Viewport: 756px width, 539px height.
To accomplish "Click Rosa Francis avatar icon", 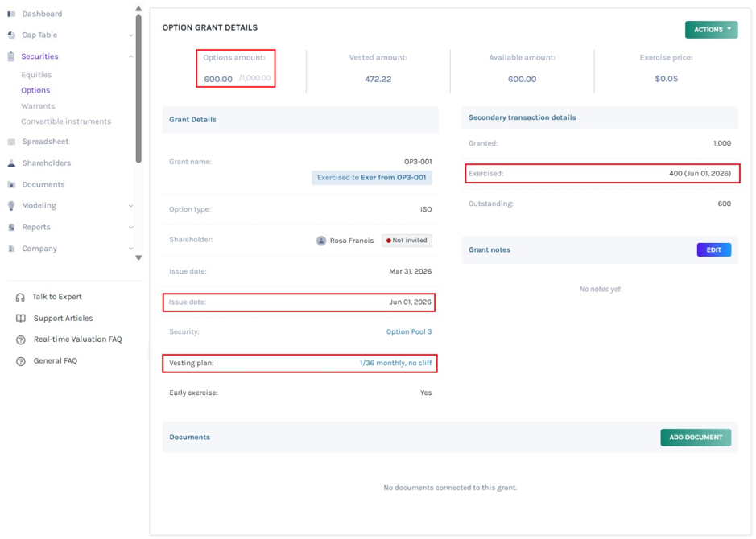I will 321,241.
